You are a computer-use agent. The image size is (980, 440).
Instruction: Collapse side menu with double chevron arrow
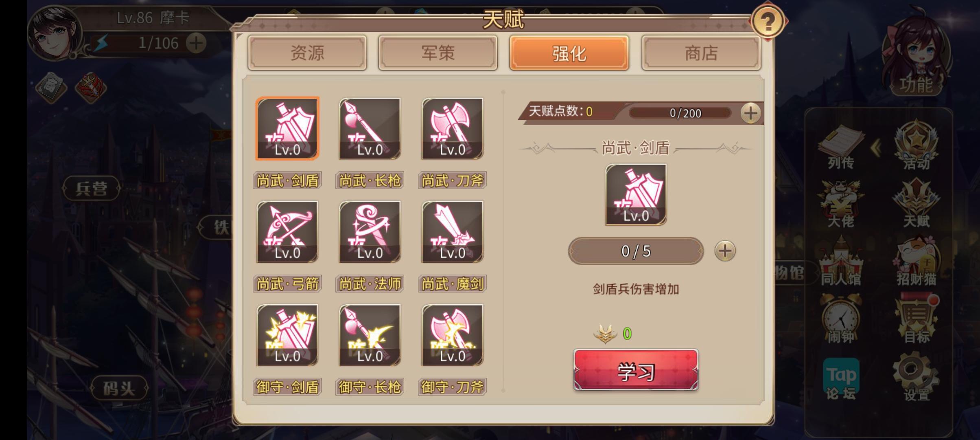pyautogui.click(x=876, y=147)
